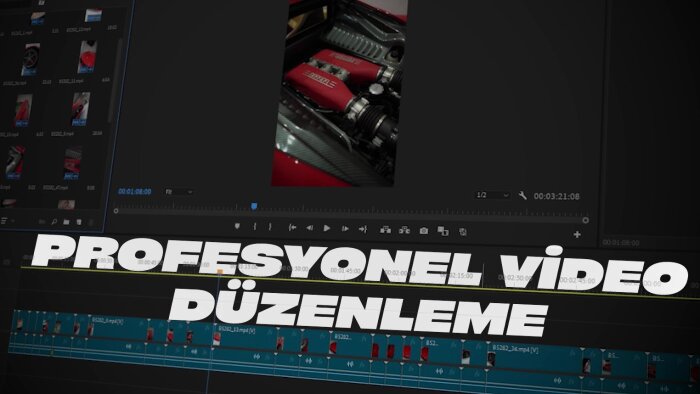Open the Button Editor plus icon

(x=577, y=234)
